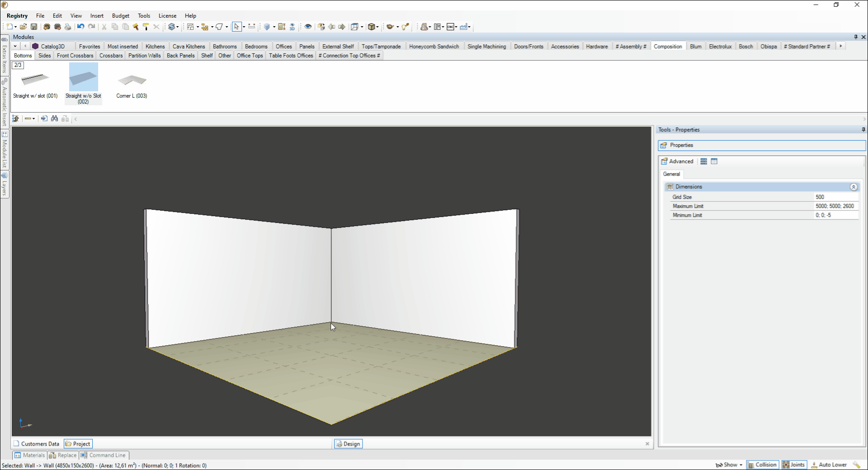Open the dropdown arrow beside New file
Viewport: 868px width, 470px height.
tap(15, 27)
